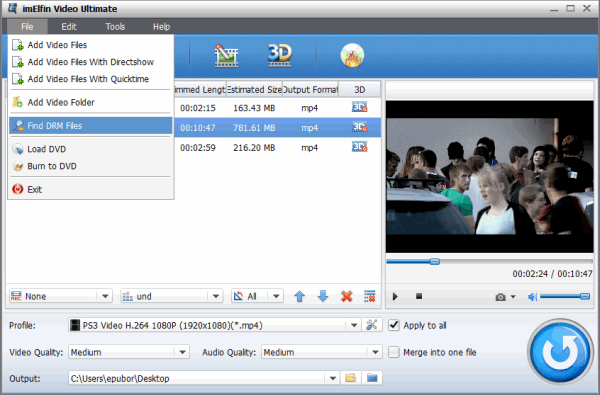
Task: Take a snapshot with camera icon
Action: click(500, 297)
